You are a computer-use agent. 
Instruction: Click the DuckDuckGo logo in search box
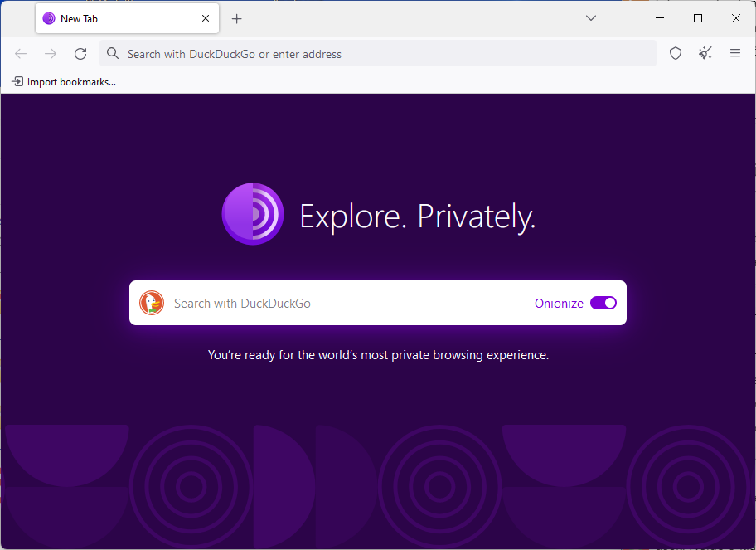coord(152,303)
